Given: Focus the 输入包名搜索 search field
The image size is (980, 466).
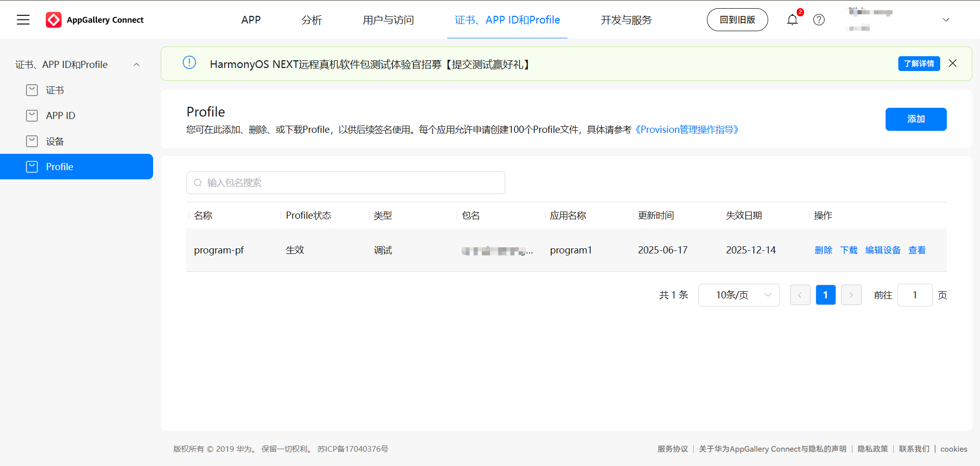Looking at the screenshot, I should coord(346,183).
